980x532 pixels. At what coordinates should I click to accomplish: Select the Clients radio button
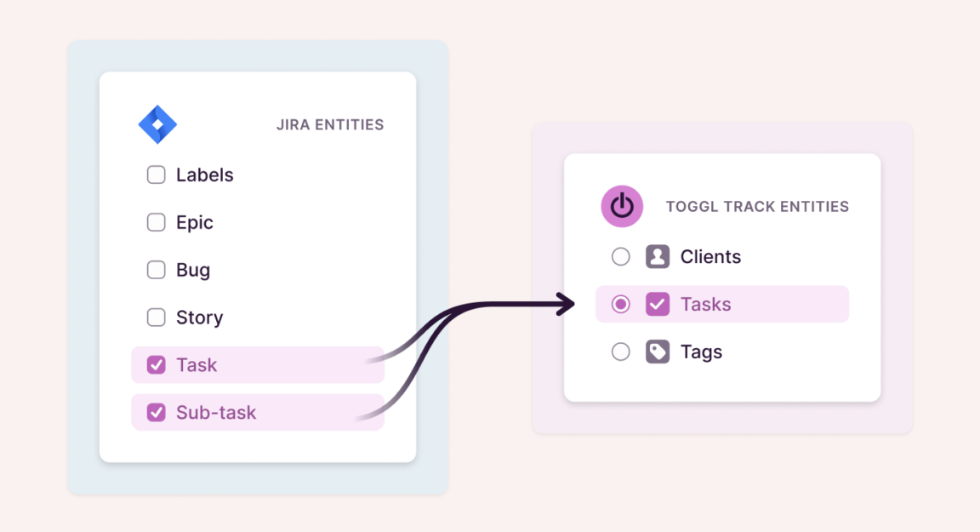click(621, 256)
